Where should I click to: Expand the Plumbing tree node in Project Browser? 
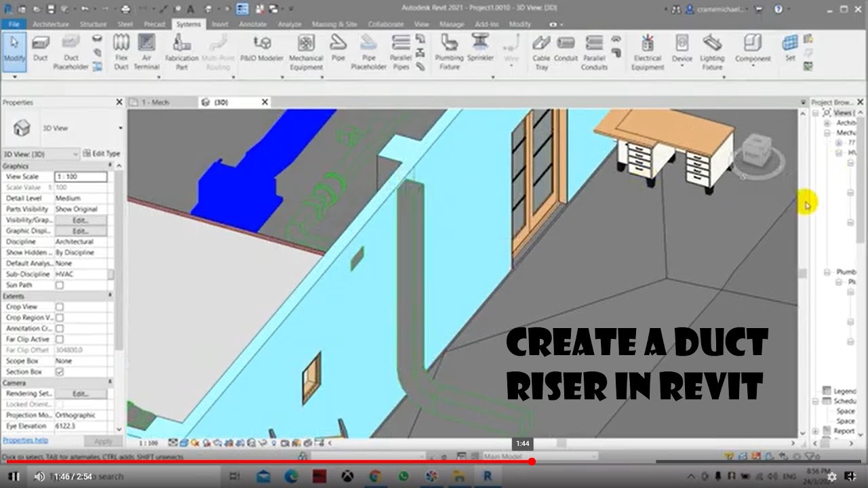click(827, 272)
